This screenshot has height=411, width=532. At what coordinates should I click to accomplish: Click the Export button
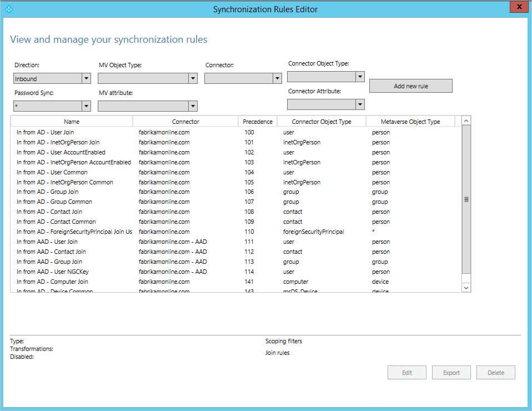[451, 372]
